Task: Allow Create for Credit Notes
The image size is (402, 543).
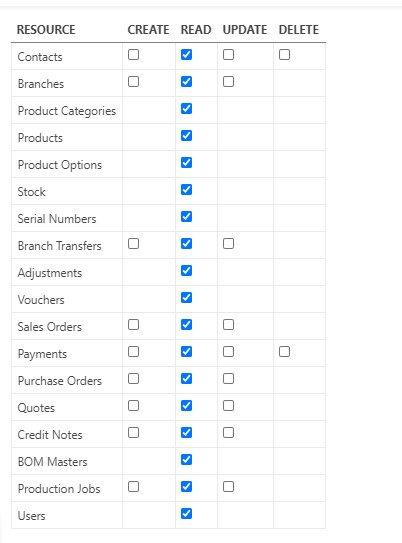Action: tap(133, 433)
